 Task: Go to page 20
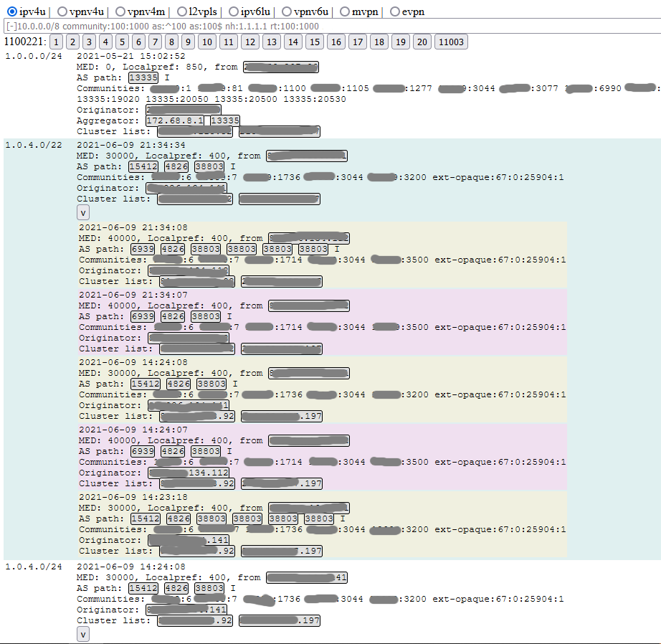pos(422,42)
